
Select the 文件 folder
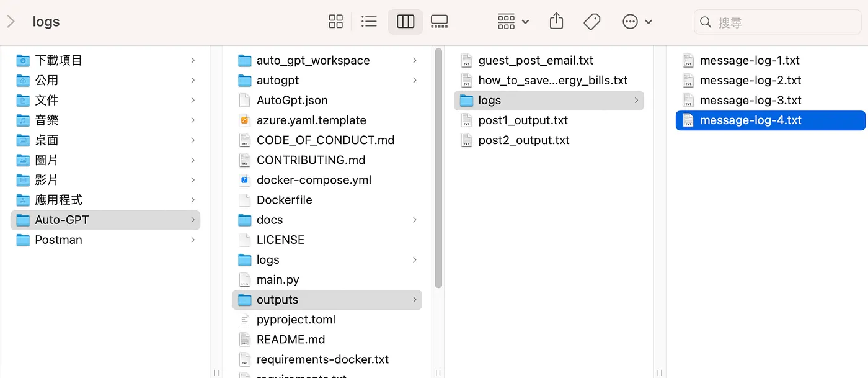tap(105, 100)
